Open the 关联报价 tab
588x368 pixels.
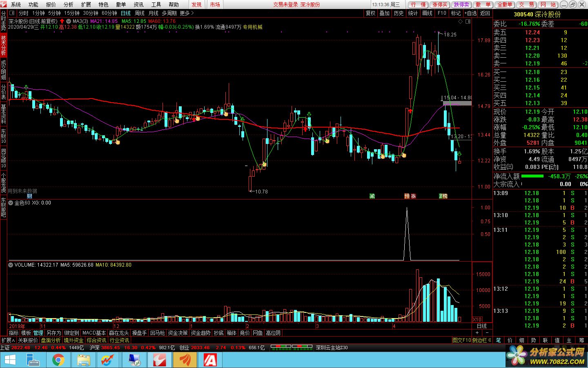[x=28, y=340]
